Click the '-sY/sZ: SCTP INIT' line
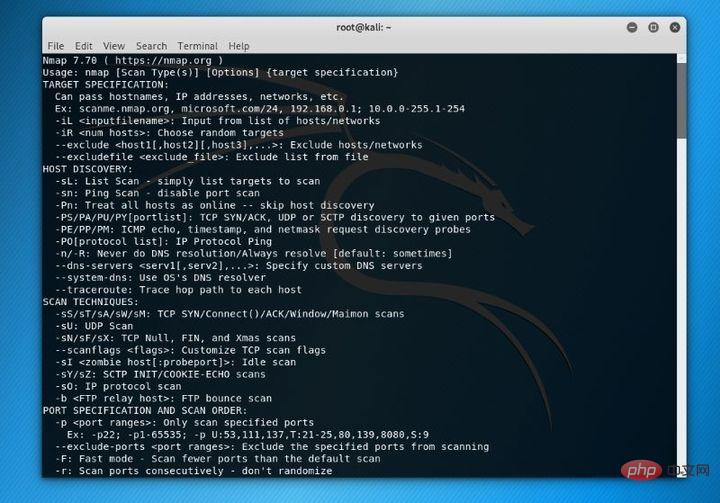 [160, 374]
